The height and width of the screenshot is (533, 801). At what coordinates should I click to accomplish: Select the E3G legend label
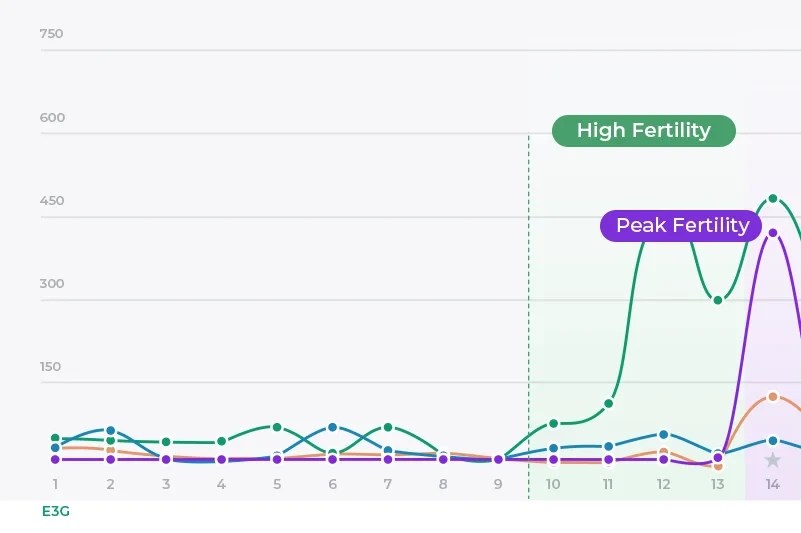pyautogui.click(x=56, y=511)
